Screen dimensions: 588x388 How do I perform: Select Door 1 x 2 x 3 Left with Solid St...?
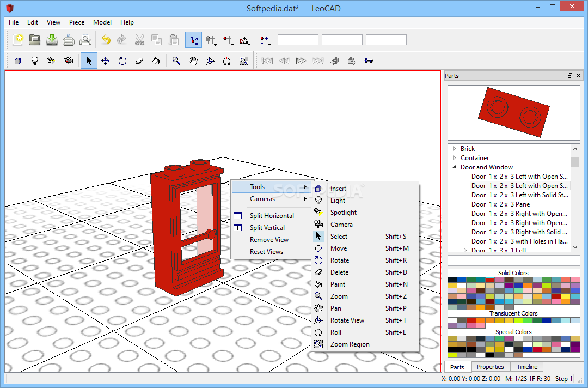pos(520,195)
